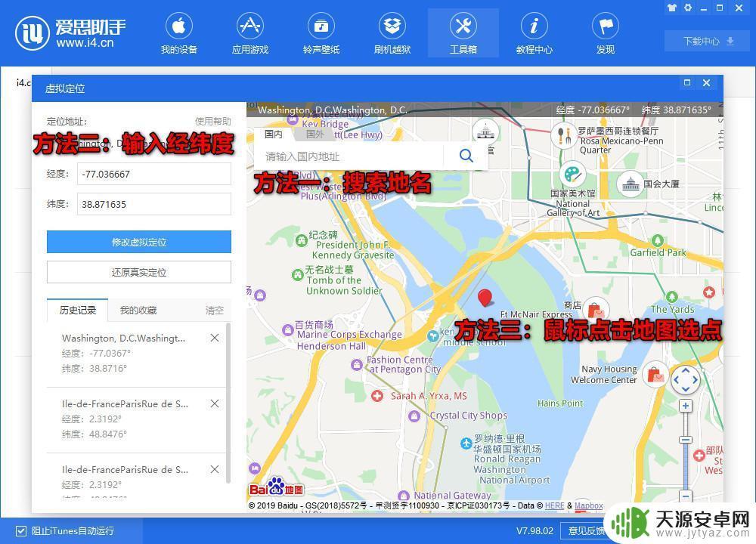Click the history list scrollbar
The height and width of the screenshot is (544, 756).
(228, 403)
